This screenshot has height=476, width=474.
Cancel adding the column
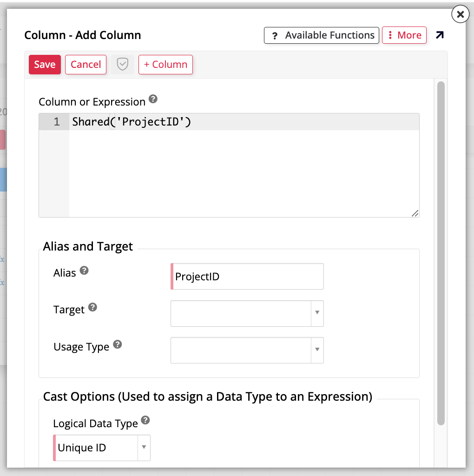pos(86,65)
